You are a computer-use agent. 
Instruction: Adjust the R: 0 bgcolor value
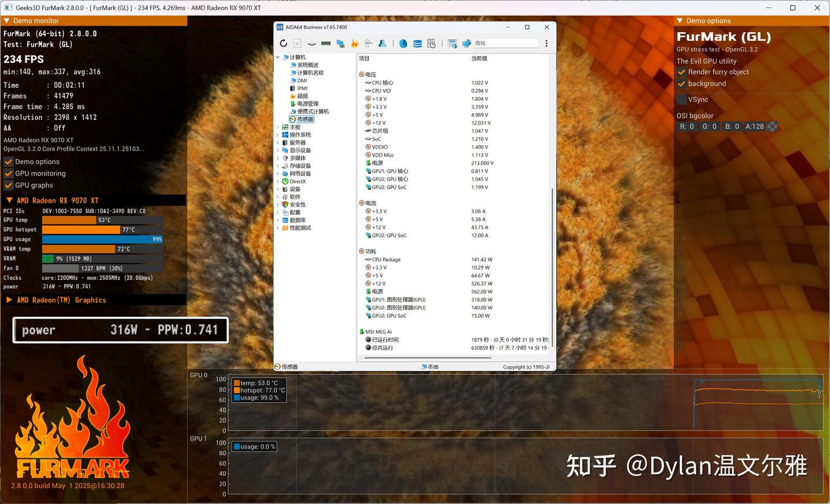tap(687, 126)
